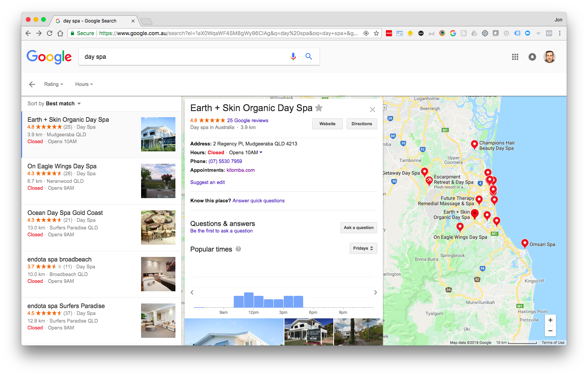Switch to the day spa - Google Search tab
Viewport: 588px width, 376px height.
90,21
